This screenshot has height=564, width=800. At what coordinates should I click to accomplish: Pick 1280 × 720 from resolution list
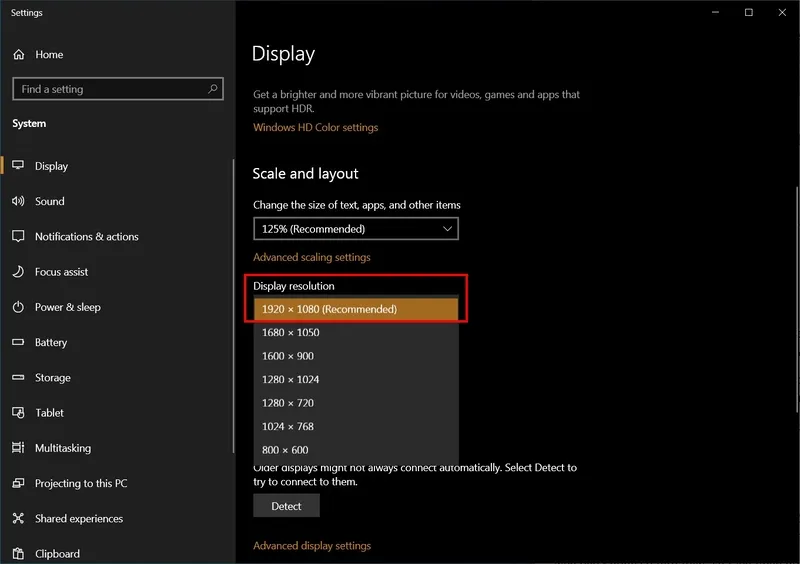pos(356,403)
